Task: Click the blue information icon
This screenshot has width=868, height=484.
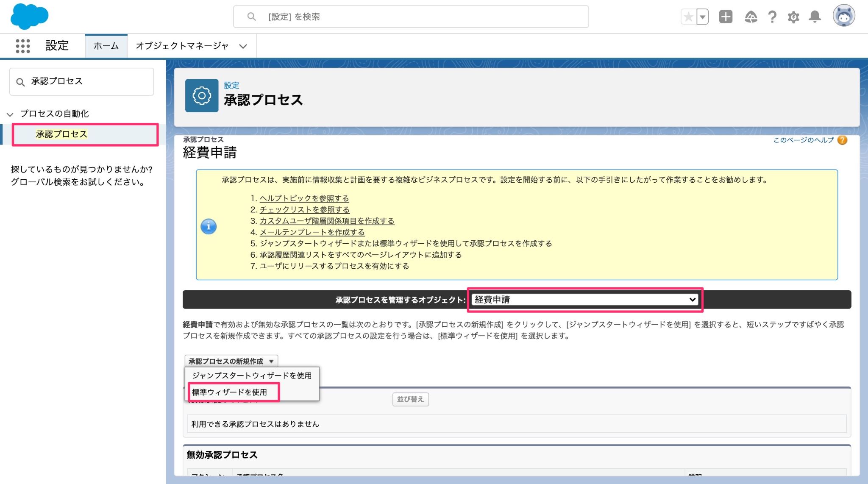Action: click(209, 226)
